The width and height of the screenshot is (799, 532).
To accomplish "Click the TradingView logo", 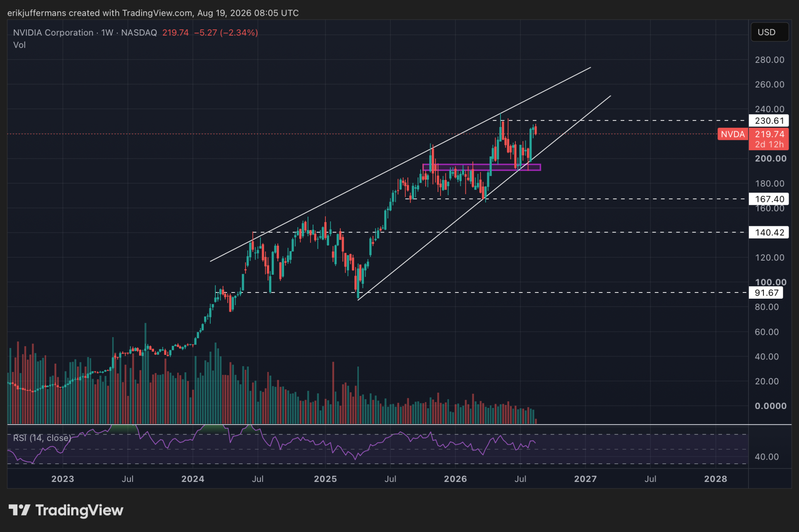I will click(66, 510).
